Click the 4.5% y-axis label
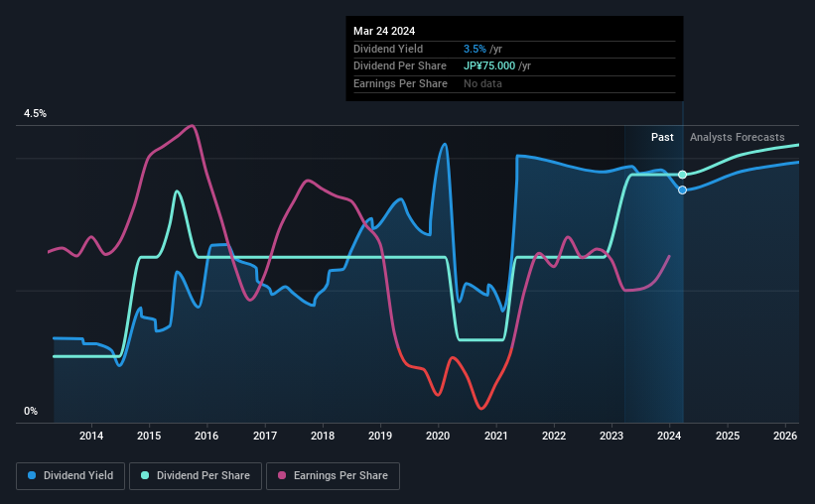 point(35,113)
